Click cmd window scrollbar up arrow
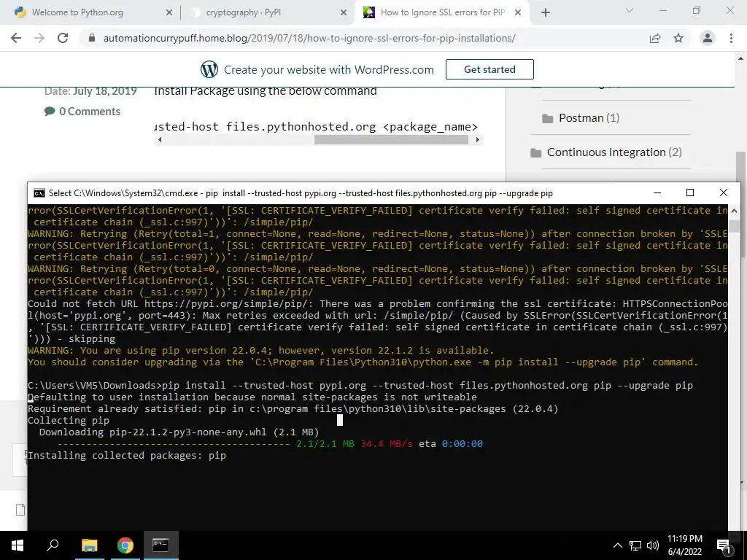The height and width of the screenshot is (560, 747). click(x=734, y=211)
